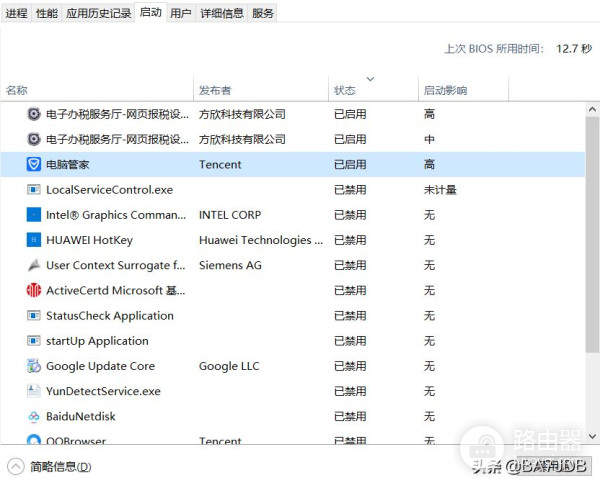Viewport: 600px width, 488px height.
Task: Click the 电脑管家 shield icon
Action: pos(34,164)
